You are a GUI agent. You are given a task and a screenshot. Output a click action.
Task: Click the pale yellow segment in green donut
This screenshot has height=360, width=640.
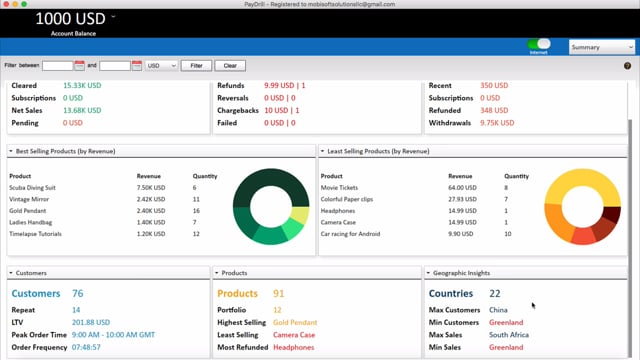click(x=301, y=216)
